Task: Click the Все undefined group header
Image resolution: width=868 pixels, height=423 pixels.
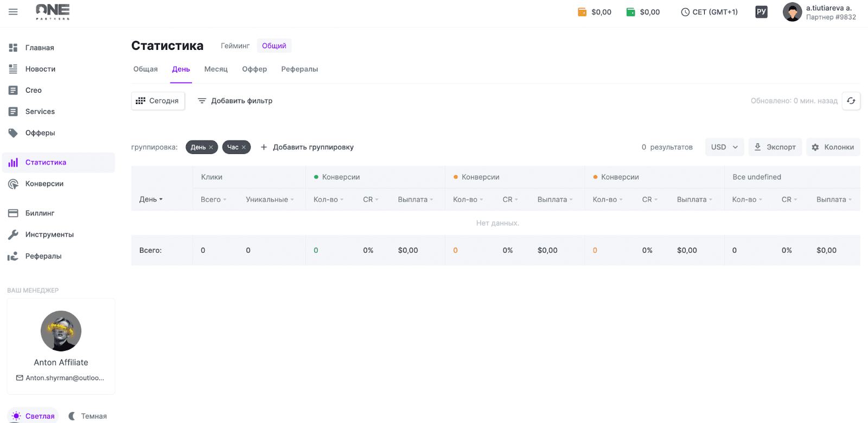Action: tap(757, 177)
